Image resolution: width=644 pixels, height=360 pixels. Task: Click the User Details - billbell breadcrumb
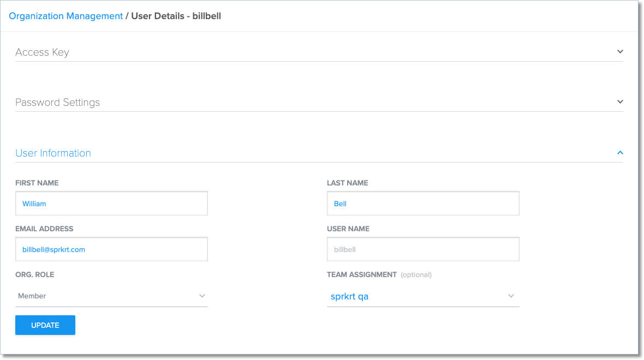coord(176,16)
